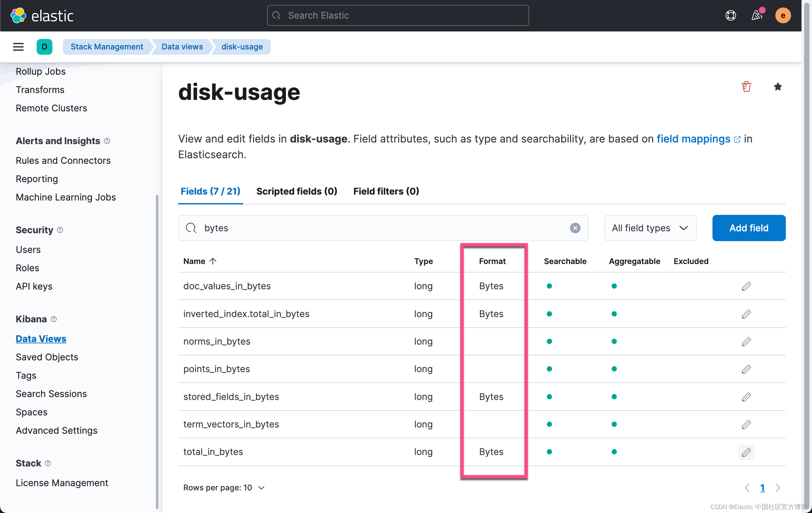Click the Add field button

(748, 228)
